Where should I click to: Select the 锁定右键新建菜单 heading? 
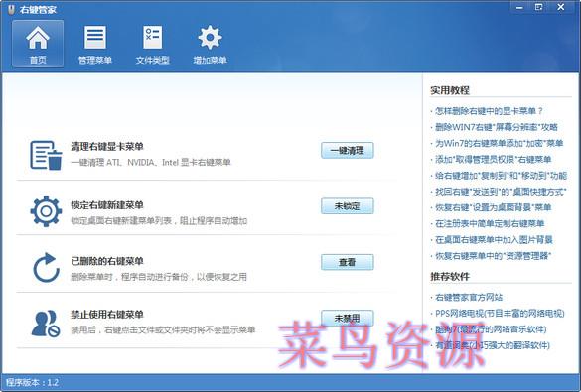click(107, 205)
